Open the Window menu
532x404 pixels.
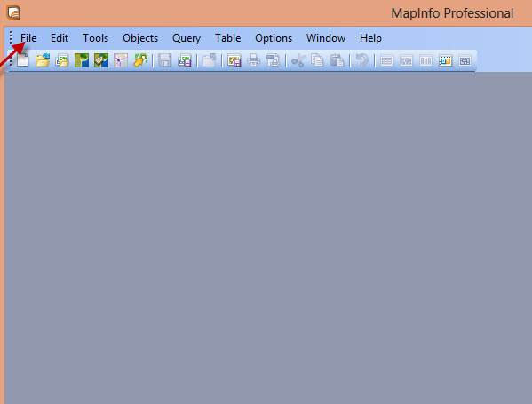point(326,38)
